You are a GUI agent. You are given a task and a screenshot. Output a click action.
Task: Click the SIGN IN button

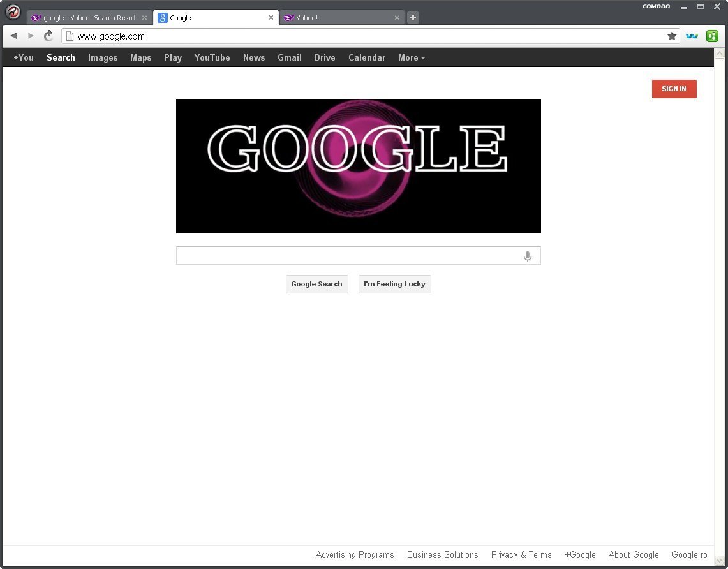pyautogui.click(x=674, y=89)
